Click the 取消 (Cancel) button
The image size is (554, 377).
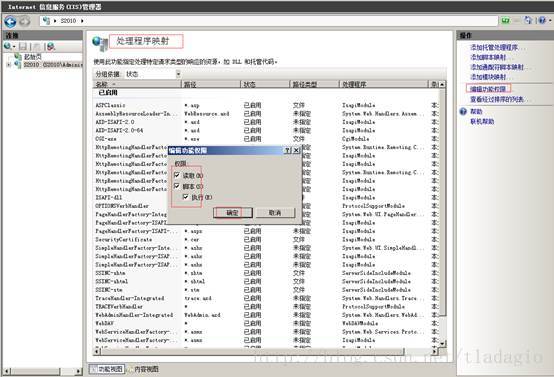click(275, 213)
